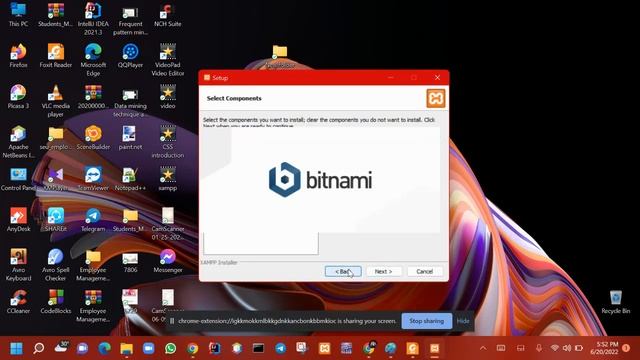Open This PC desktop icon
The image size is (640, 360).
click(18, 14)
